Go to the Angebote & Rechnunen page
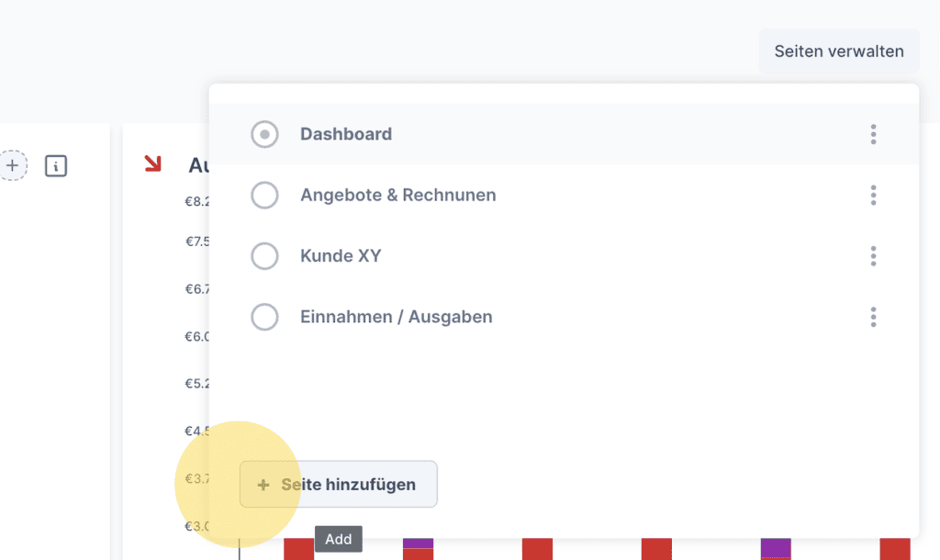 coord(397,195)
